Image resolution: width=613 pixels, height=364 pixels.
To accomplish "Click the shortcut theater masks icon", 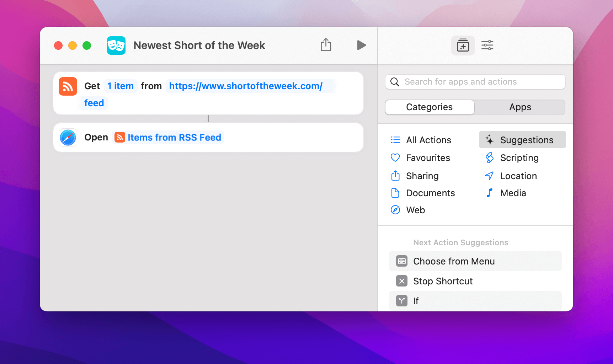I will click(x=116, y=45).
